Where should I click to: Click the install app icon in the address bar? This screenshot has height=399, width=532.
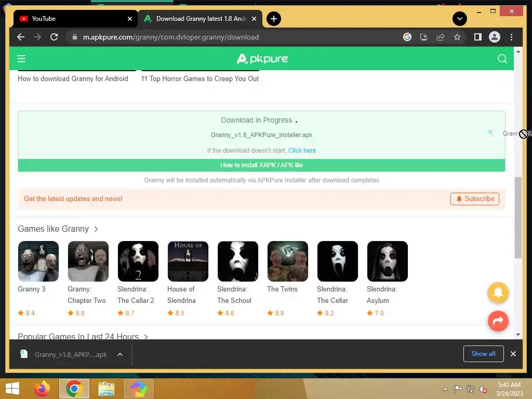(424, 37)
